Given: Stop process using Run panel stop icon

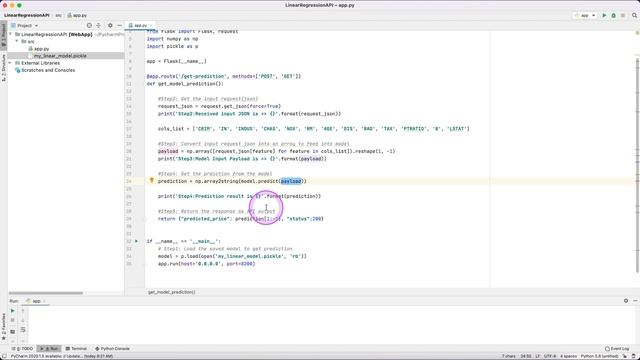Looking at the screenshot, I should pyautogui.click(x=13, y=320).
